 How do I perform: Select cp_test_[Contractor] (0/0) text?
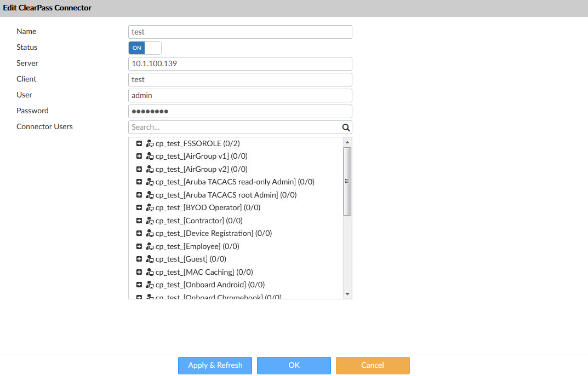[x=199, y=221]
